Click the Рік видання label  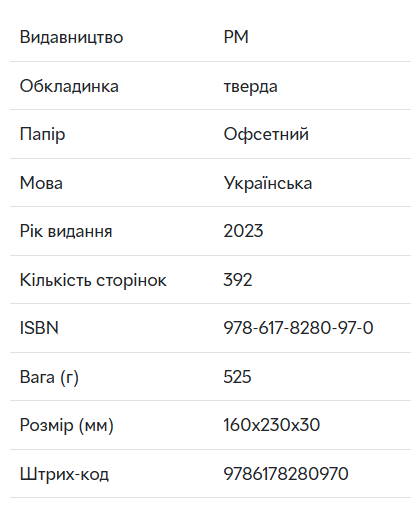[66, 231]
